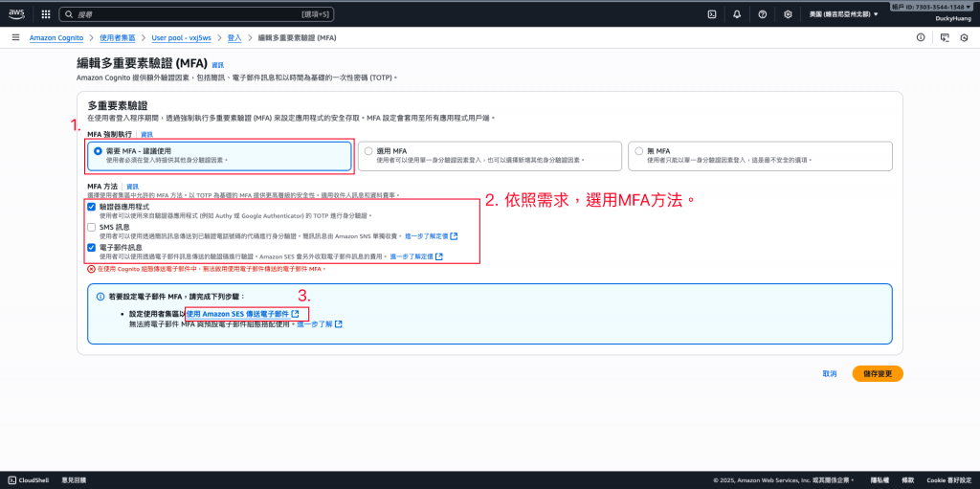Open the 資訊 link beside MFA 強制執行
This screenshot has width=980, height=489.
click(146, 134)
